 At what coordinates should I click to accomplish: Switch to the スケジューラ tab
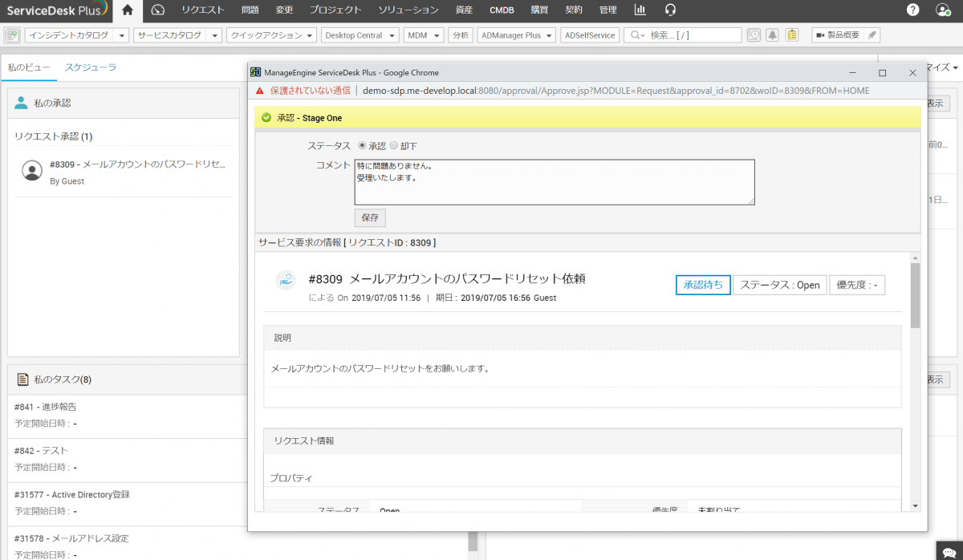point(90,67)
